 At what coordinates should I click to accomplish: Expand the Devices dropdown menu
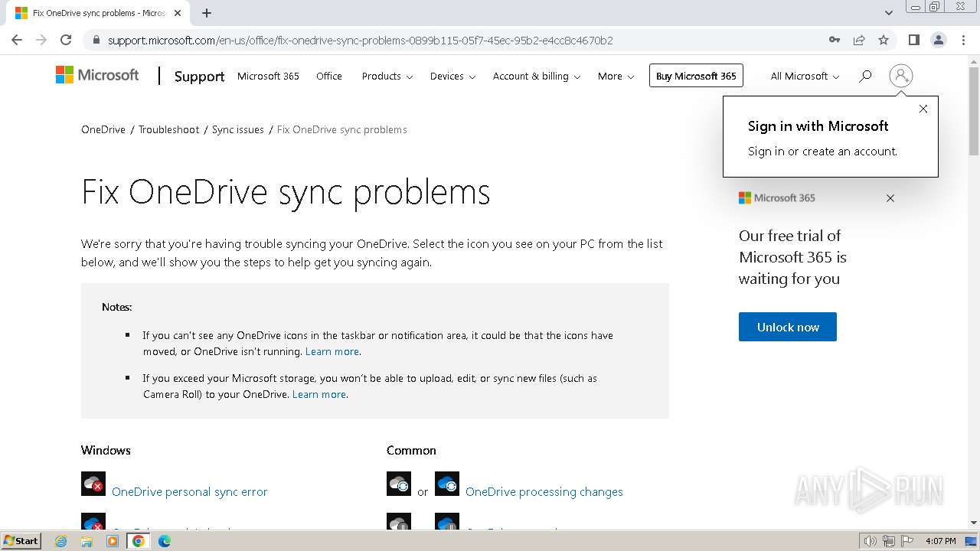452,76
